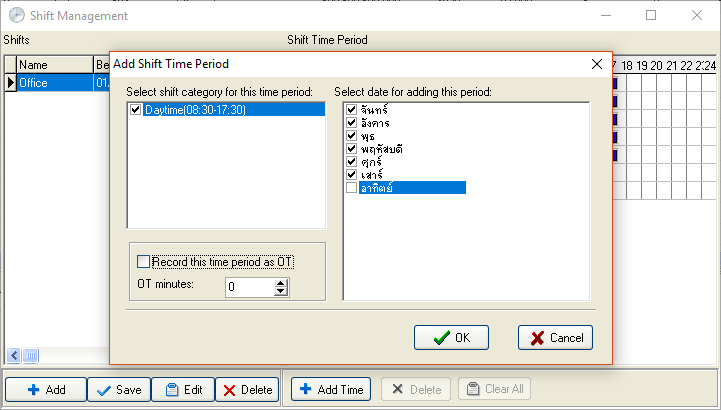Click the Name column header
The image size is (721, 410).
(x=55, y=65)
